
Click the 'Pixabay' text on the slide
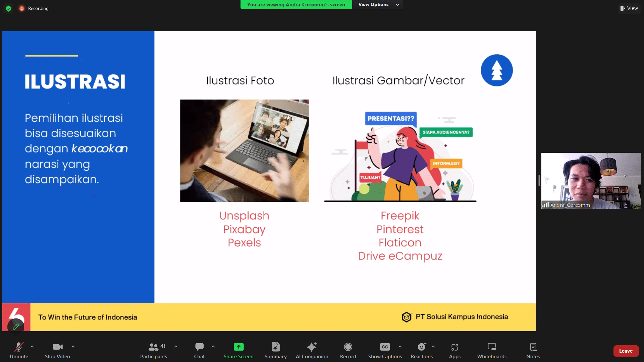click(244, 229)
